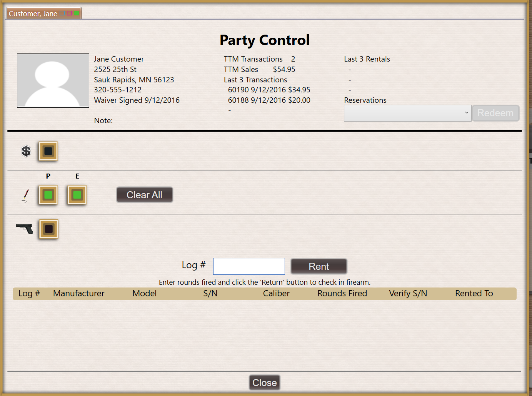Screen dimensions: 532x396
Task: Click the Verify S/N column header
Action: point(408,293)
